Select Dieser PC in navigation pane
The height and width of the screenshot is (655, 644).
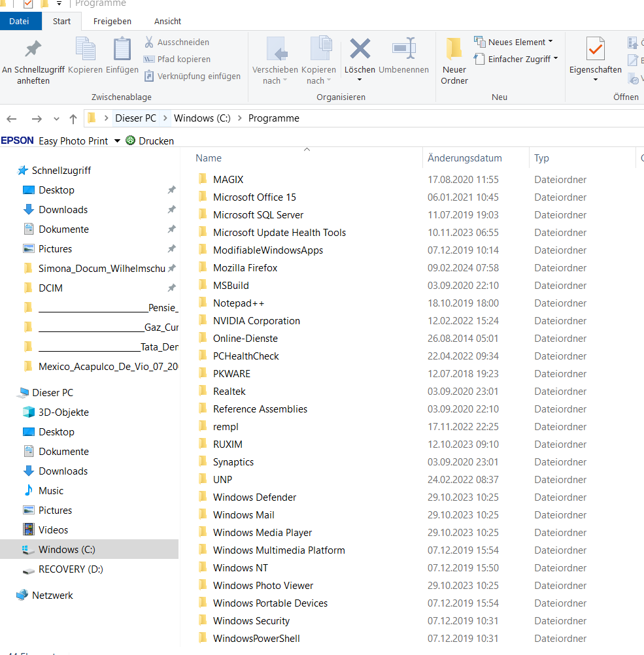52,393
